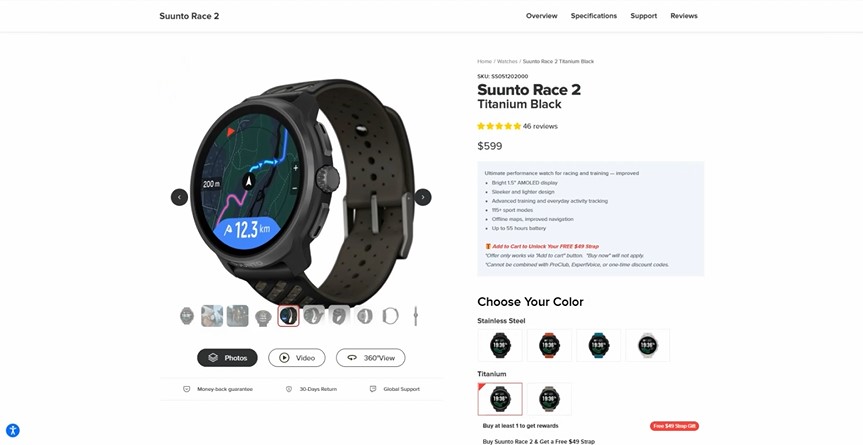This screenshot has width=863, height=445.
Task: Select the second Titanium color option
Action: 549,399
